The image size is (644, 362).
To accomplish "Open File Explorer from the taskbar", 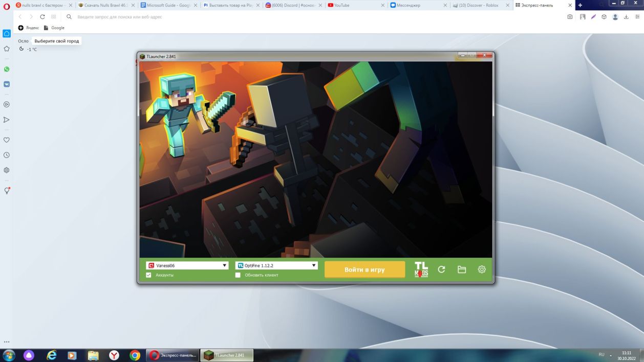I will 93,355.
